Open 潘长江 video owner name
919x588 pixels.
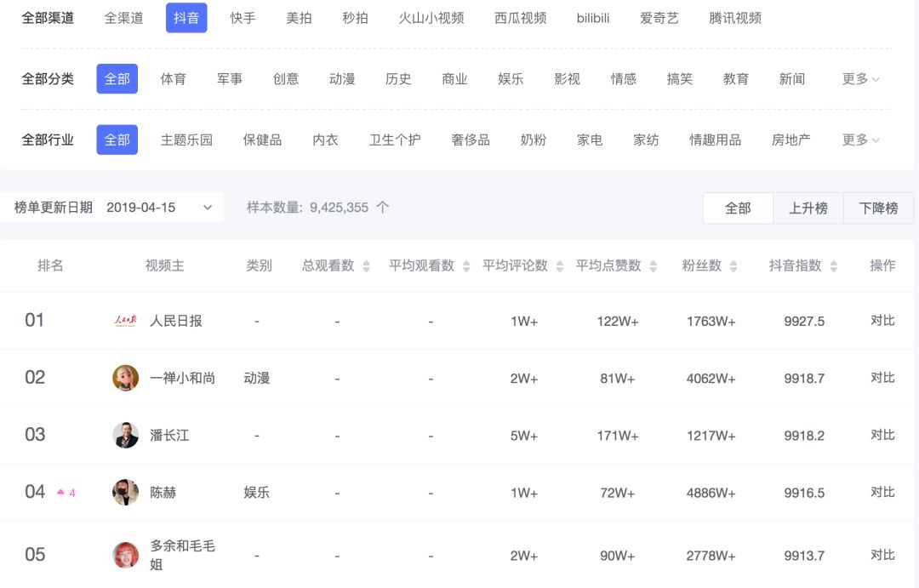click(169, 435)
